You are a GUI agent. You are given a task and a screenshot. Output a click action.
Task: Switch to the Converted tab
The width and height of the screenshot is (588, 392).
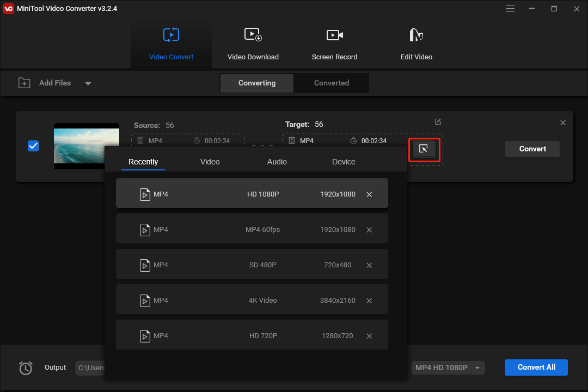click(332, 83)
